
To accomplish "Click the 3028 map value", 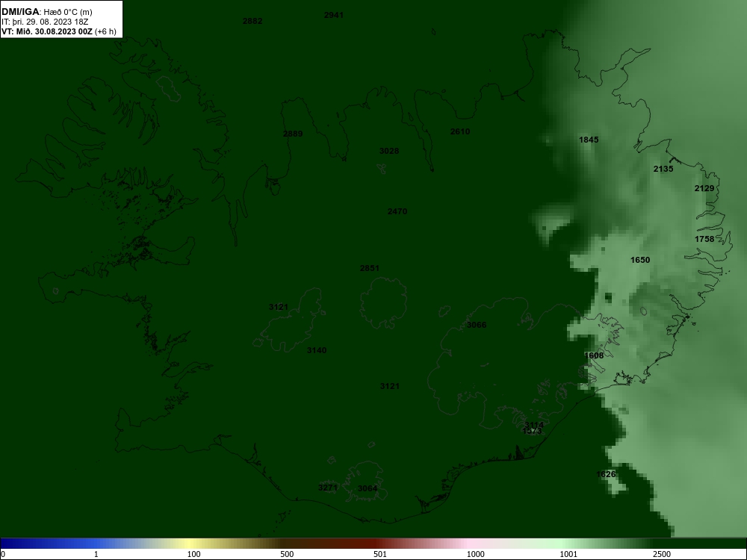I will pyautogui.click(x=389, y=151).
